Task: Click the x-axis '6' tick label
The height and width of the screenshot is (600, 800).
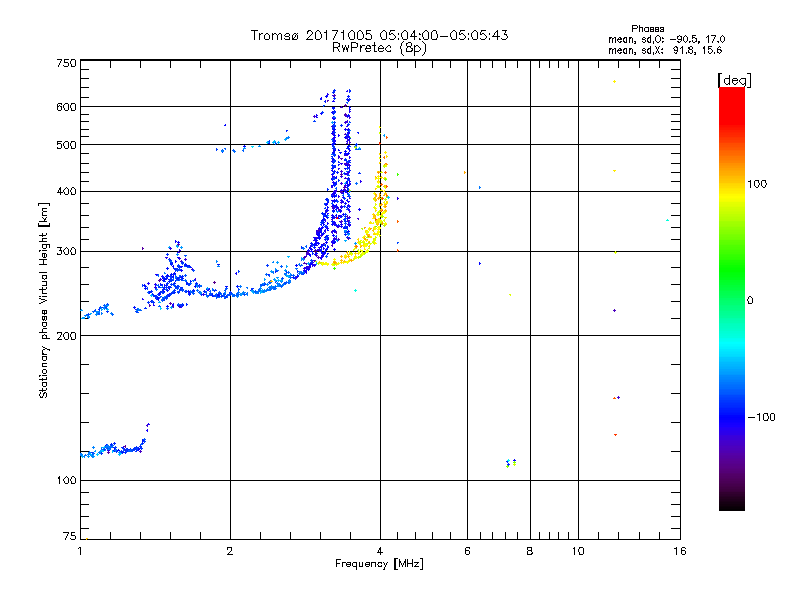Action: point(467,551)
